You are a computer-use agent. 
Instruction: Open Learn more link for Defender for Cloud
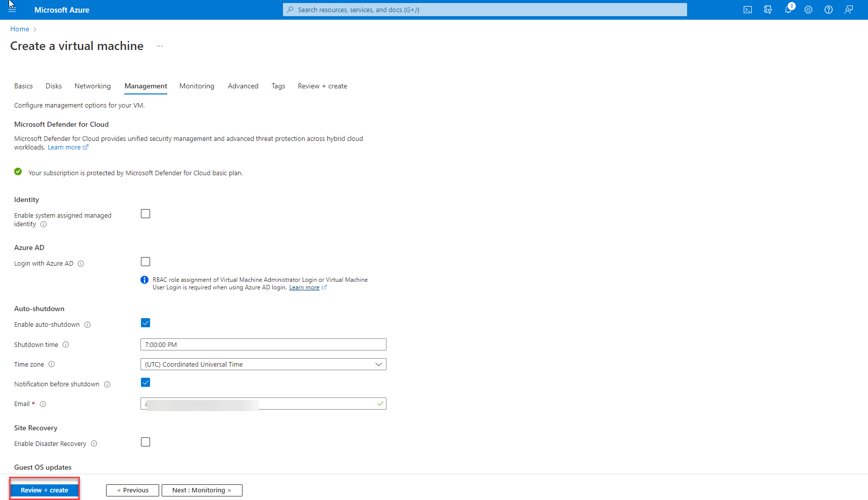(x=68, y=147)
